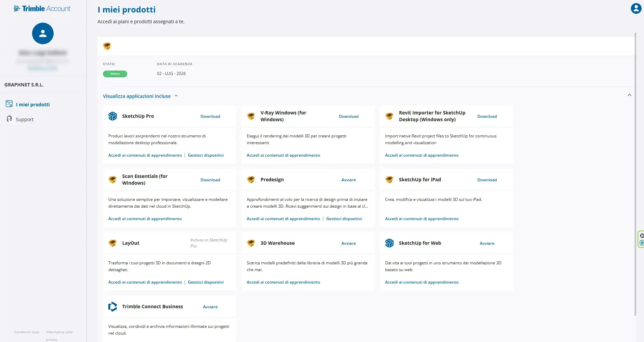The height and width of the screenshot is (342, 644).
Task: Click GRAPHNET S.R.L. company name
Action: (x=24, y=85)
